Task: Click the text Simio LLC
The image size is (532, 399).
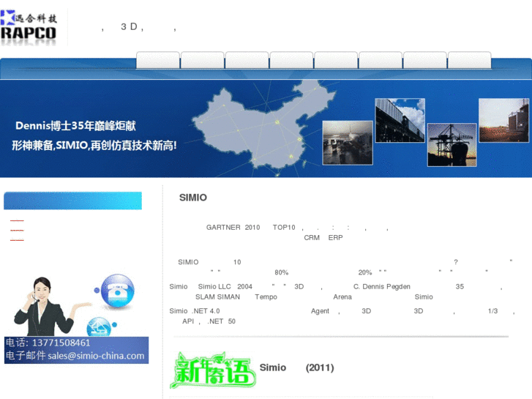Action: (x=214, y=286)
